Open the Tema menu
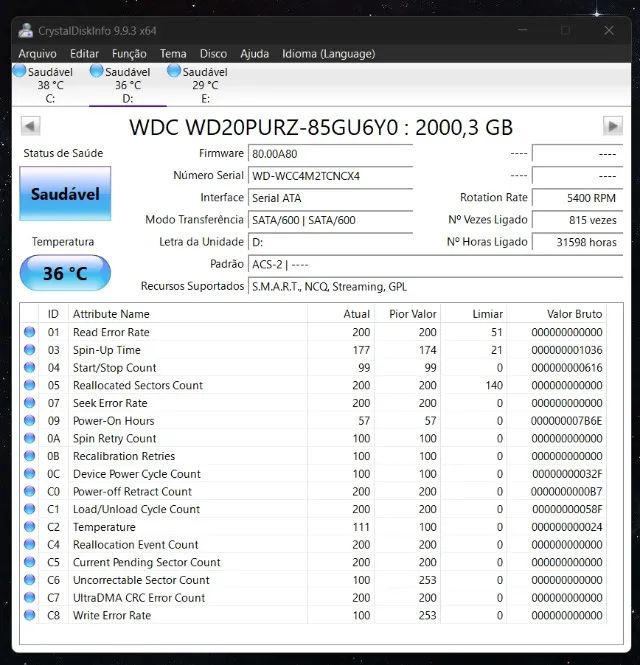Viewport: 640px width, 665px height. click(173, 54)
